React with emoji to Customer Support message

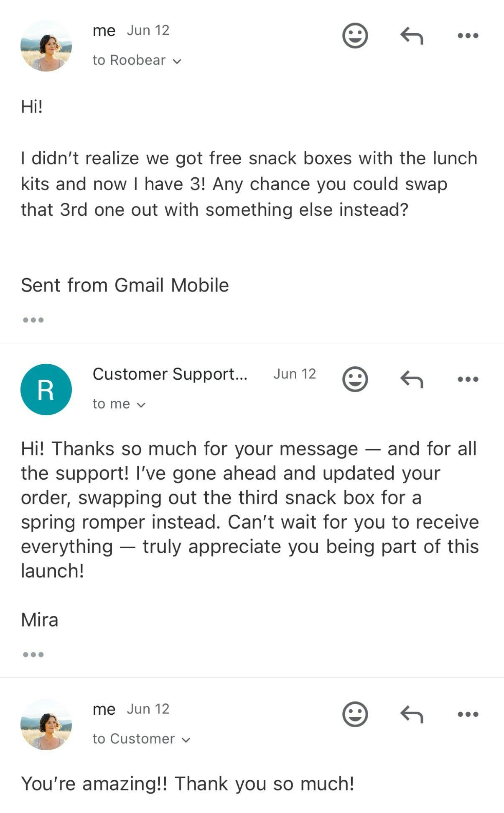point(355,379)
